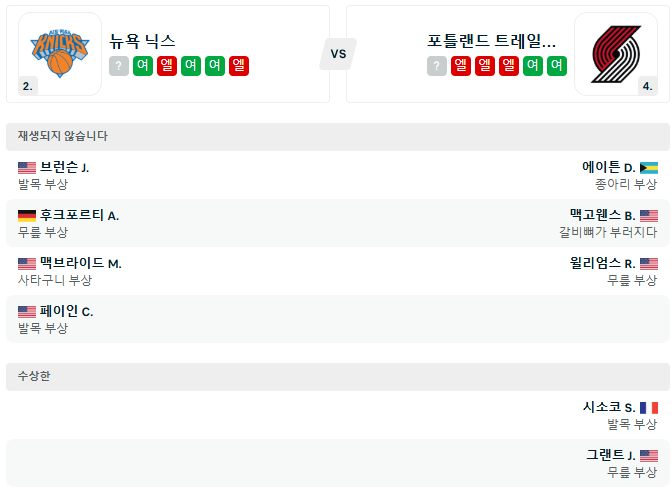Image resolution: width=672 pixels, height=495 pixels.
Task: Select player 맥고웬스 B. with the rib injury
Action: 602,215
